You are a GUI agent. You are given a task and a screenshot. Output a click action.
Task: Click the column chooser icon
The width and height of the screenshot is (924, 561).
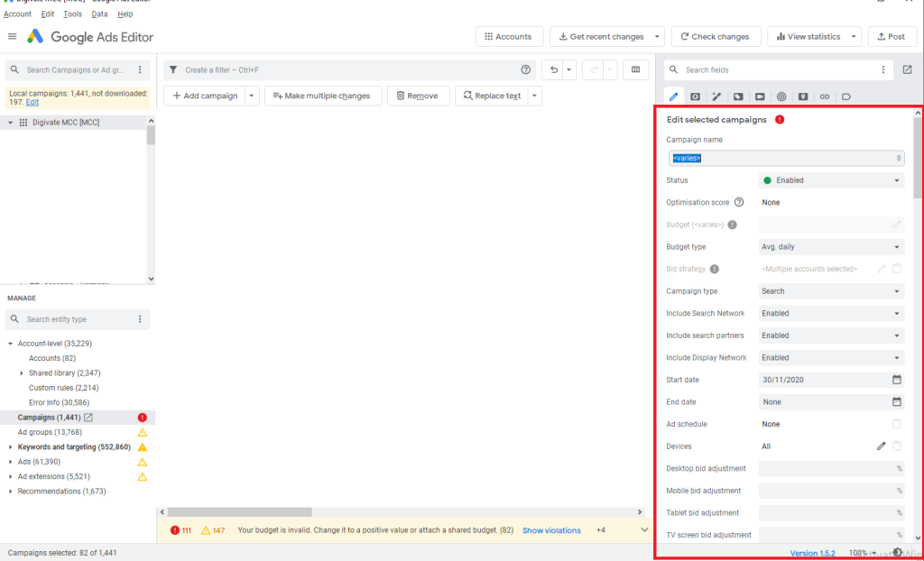tap(635, 69)
